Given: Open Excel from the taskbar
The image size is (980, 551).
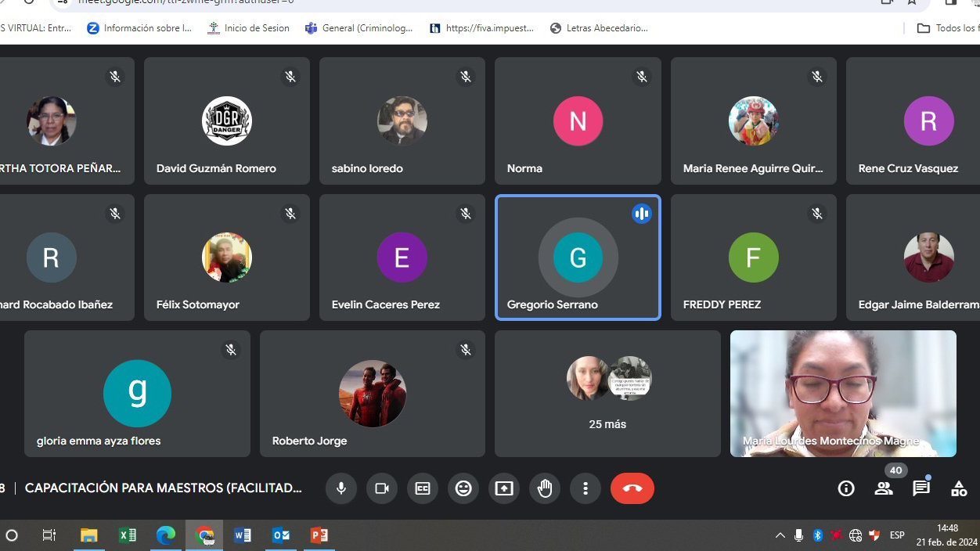Looking at the screenshot, I should pyautogui.click(x=127, y=535).
